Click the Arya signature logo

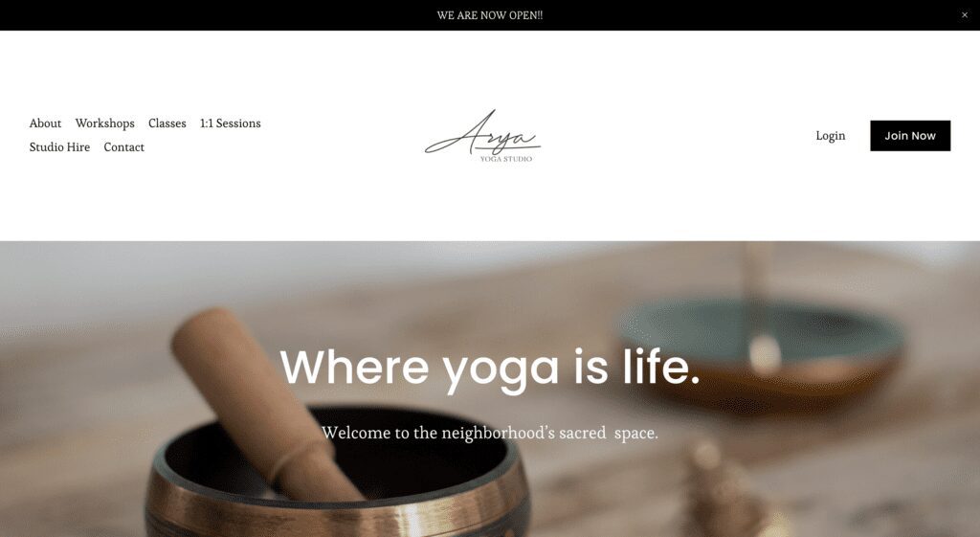[482, 133]
